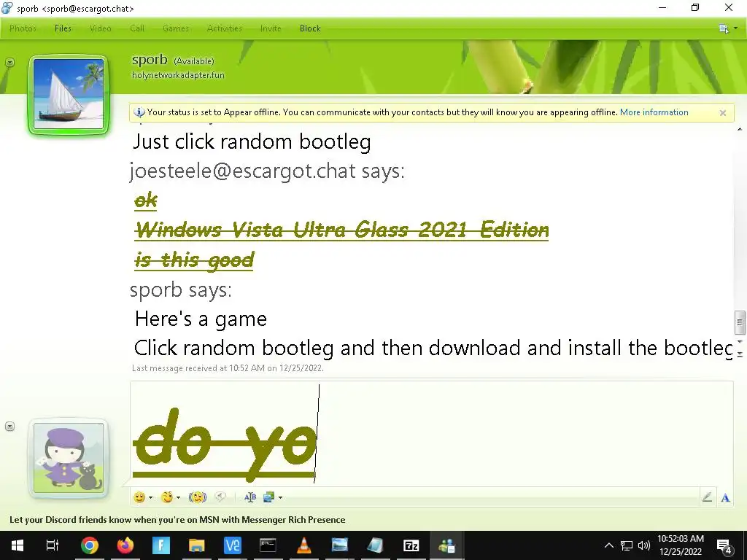Switch to text input mode A icon
Viewport: 747px width, 560px height.
click(725, 497)
